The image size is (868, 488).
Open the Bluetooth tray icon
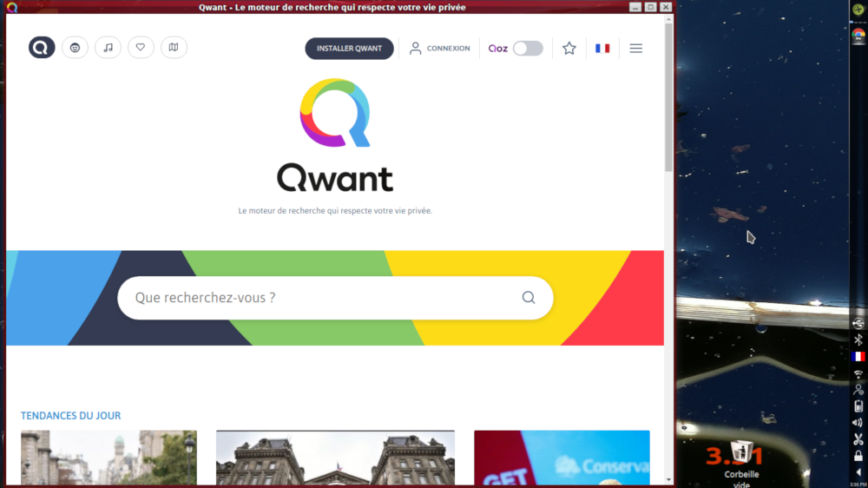click(858, 340)
